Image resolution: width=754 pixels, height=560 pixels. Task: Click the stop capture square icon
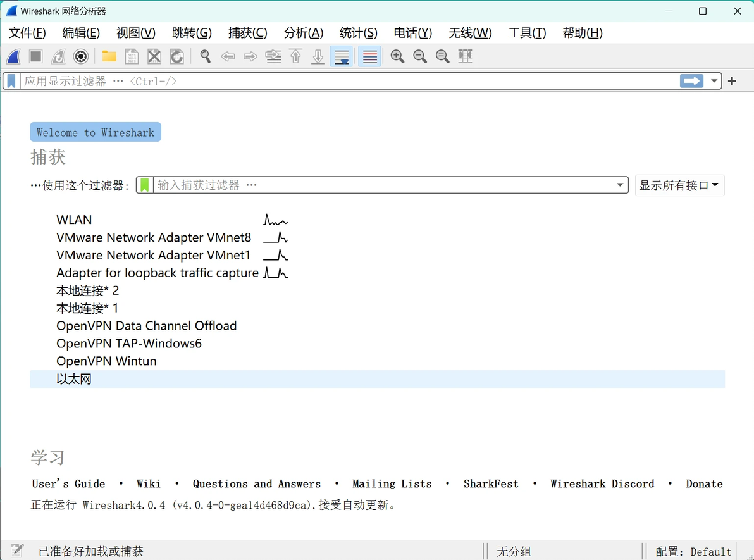(35, 56)
